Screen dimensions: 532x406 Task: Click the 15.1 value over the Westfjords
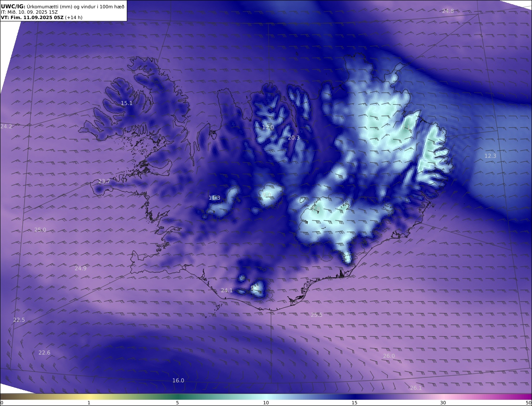pyautogui.click(x=126, y=103)
